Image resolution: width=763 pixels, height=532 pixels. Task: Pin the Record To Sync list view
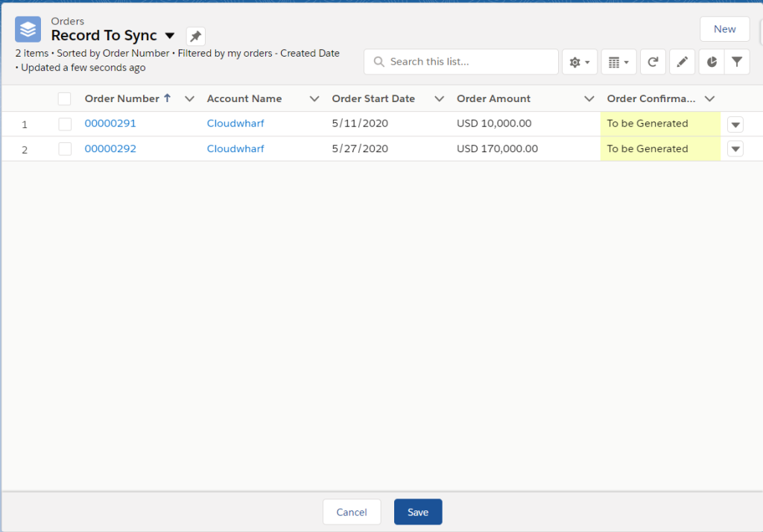click(x=195, y=37)
